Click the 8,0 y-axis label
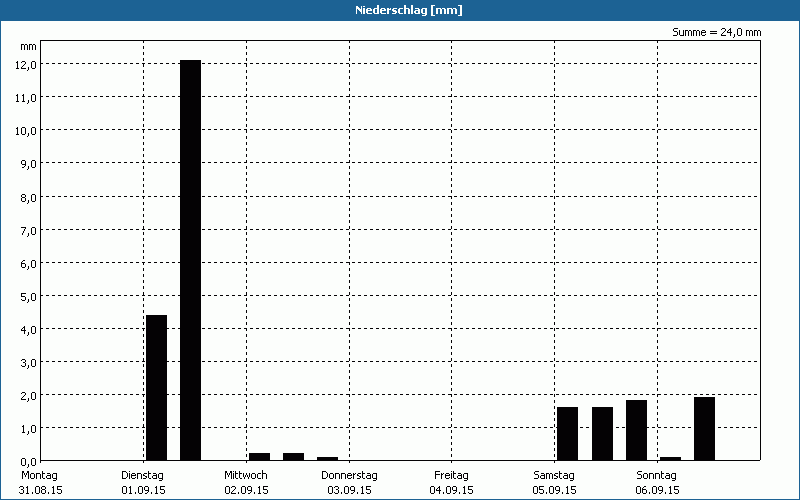800x500 pixels. 28,197
